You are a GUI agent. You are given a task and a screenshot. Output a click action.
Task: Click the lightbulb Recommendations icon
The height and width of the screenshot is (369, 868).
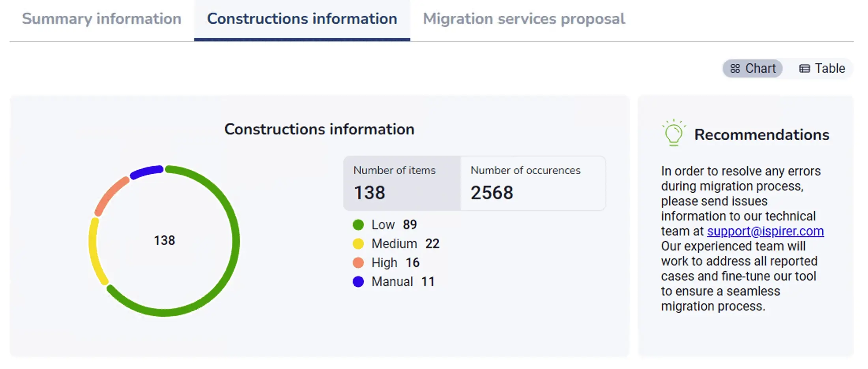[x=673, y=133]
